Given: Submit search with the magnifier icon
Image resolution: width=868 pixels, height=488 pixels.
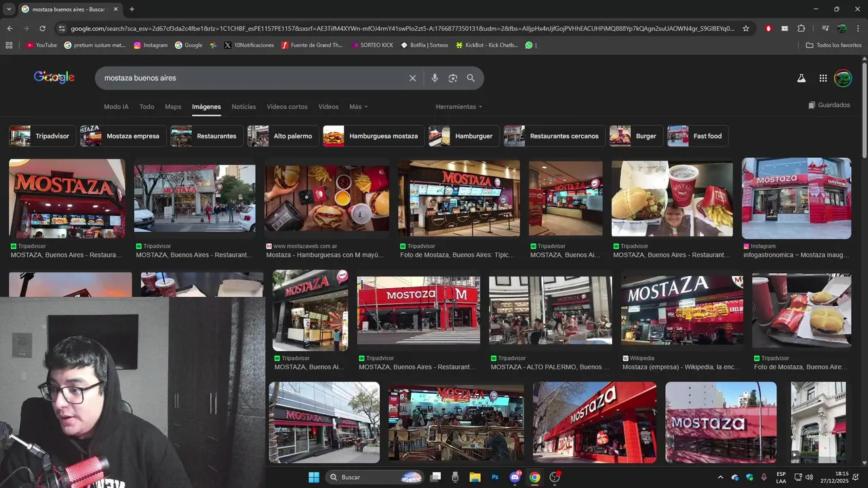Looking at the screenshot, I should [x=471, y=78].
